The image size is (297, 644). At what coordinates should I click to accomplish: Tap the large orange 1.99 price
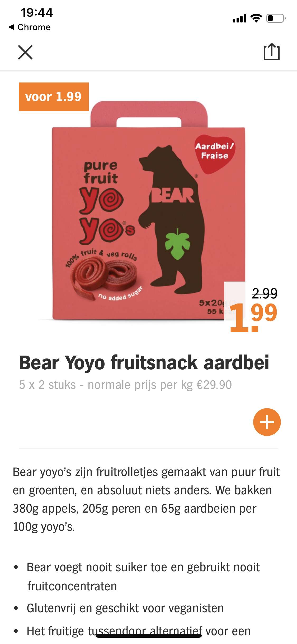coord(253,317)
